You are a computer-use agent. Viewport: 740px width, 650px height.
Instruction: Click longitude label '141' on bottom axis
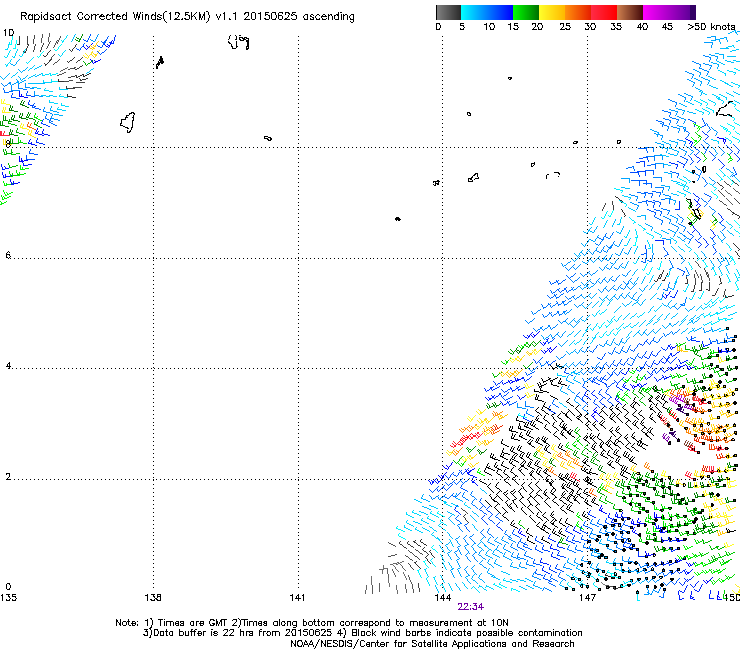coord(297,598)
